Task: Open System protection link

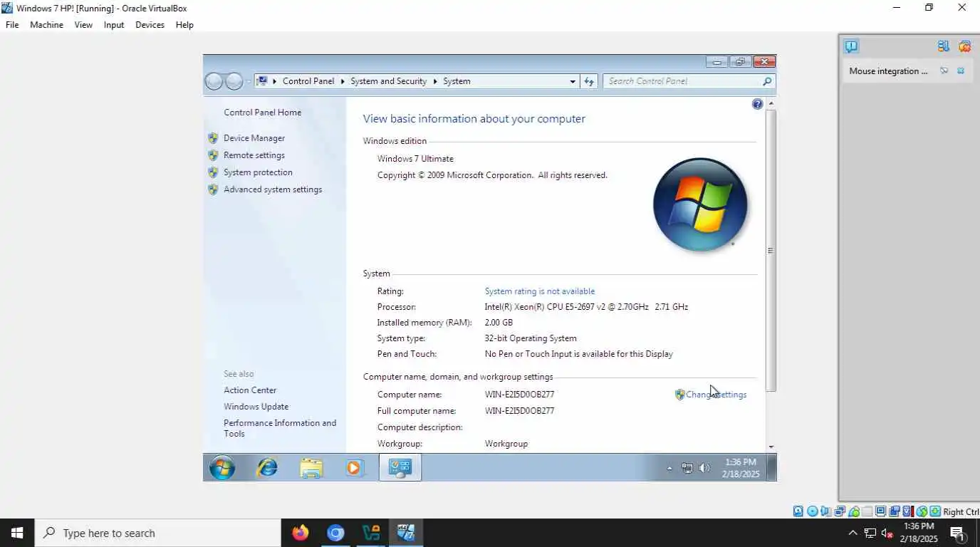Action: [x=258, y=172]
